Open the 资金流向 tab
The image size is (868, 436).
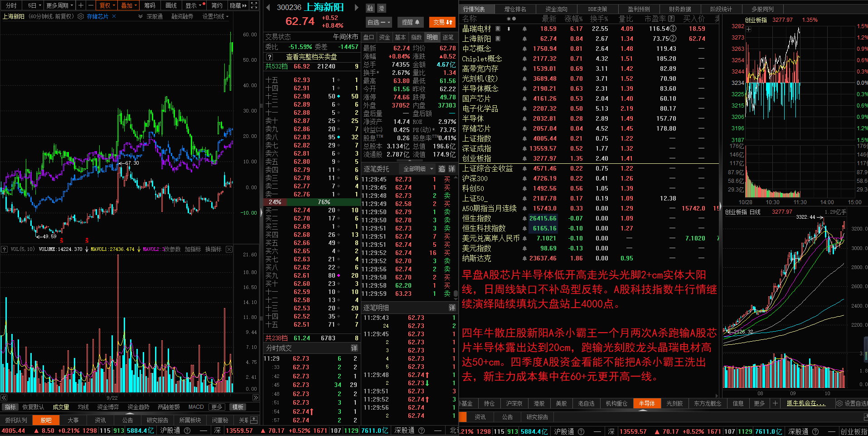[556, 9]
